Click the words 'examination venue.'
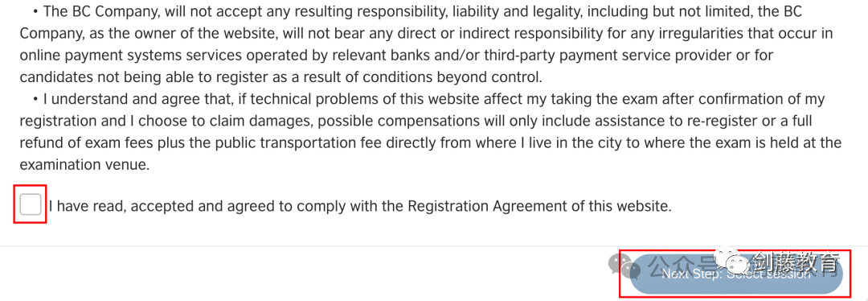The width and height of the screenshot is (868, 301). 84,165
